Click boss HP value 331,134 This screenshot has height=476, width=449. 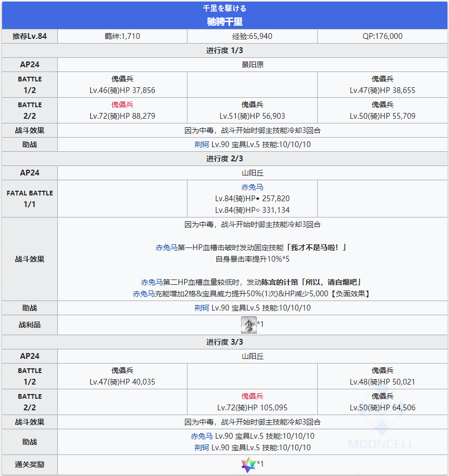(276, 210)
